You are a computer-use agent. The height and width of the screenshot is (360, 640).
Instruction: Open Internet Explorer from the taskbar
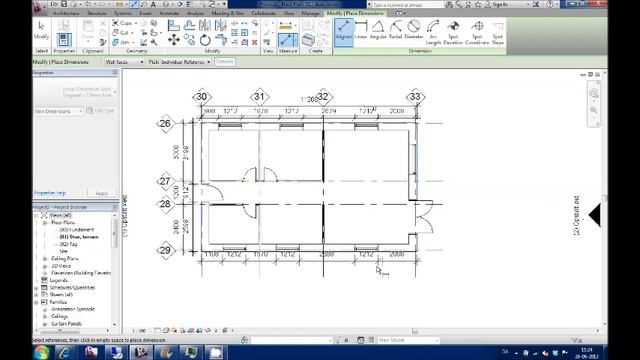pos(65,352)
